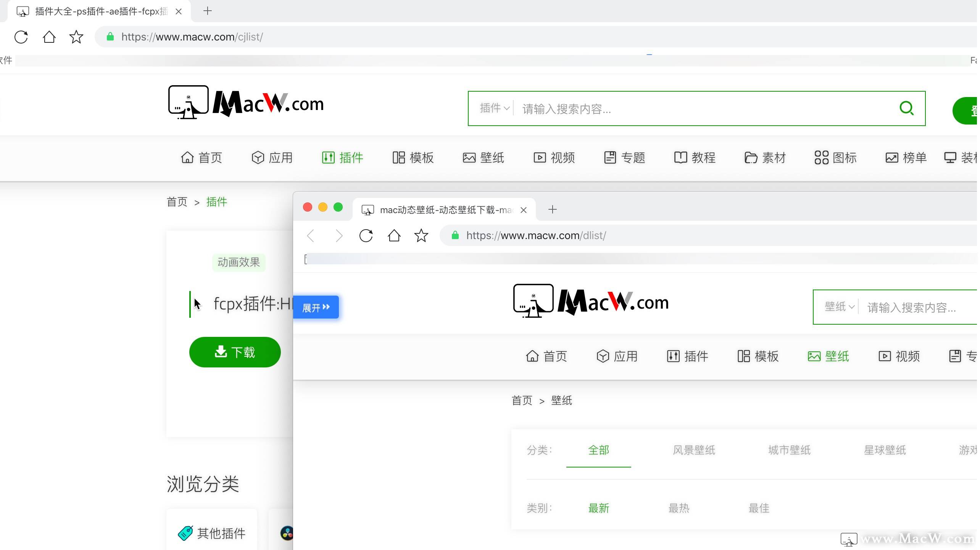This screenshot has width=980, height=550.
Task: Select 城市壁纸 category filter
Action: coord(790,450)
